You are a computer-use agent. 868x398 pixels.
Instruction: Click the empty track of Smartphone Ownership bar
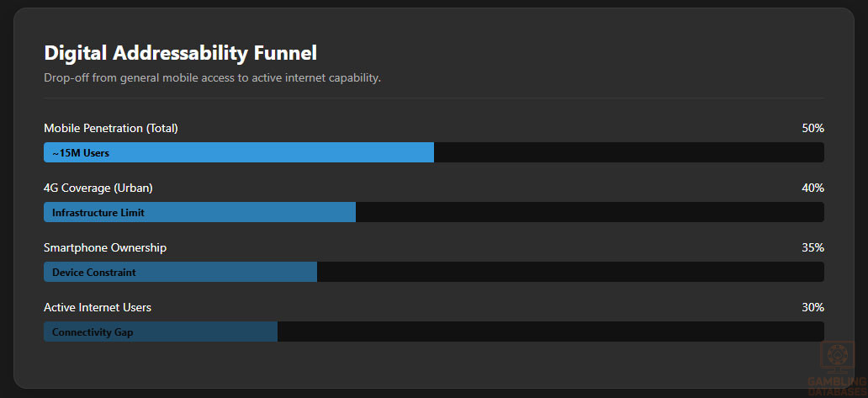(x=570, y=272)
